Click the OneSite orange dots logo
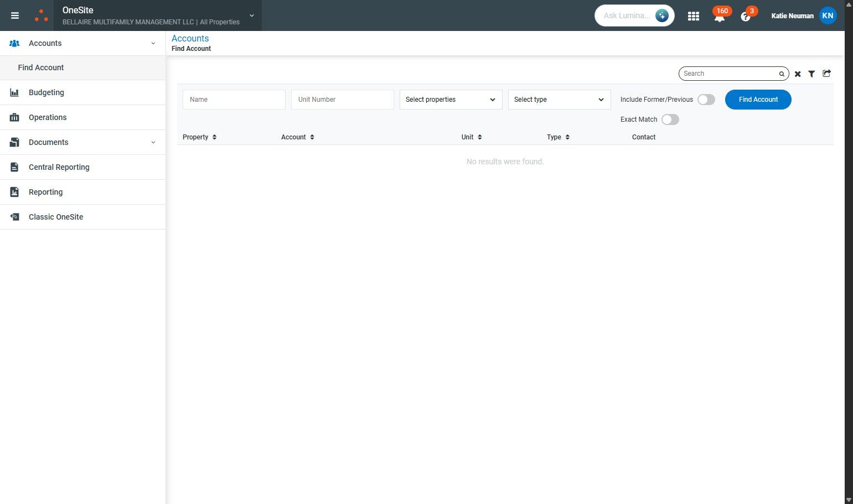The width and height of the screenshot is (853, 504). 41,15
